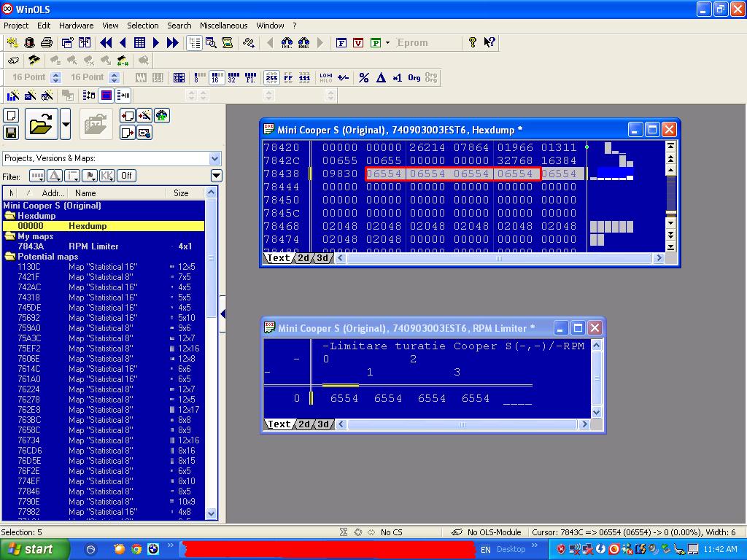
Task: Select the RPM Limiter map entry
Action: (x=93, y=246)
